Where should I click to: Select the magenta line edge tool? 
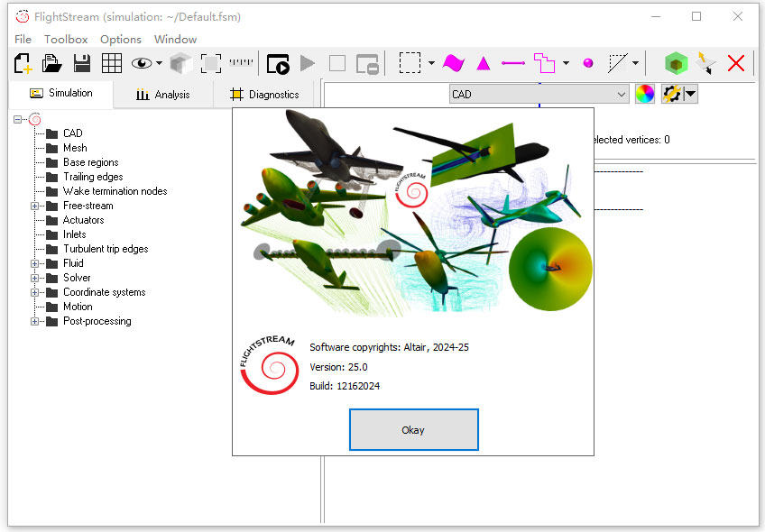513,63
